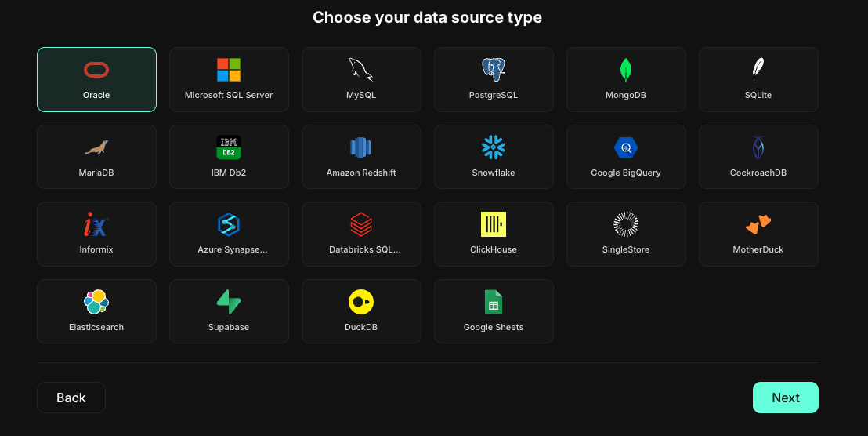Choose the SingleStore ring icon
Image resolution: width=868 pixels, height=436 pixels.
click(x=625, y=224)
